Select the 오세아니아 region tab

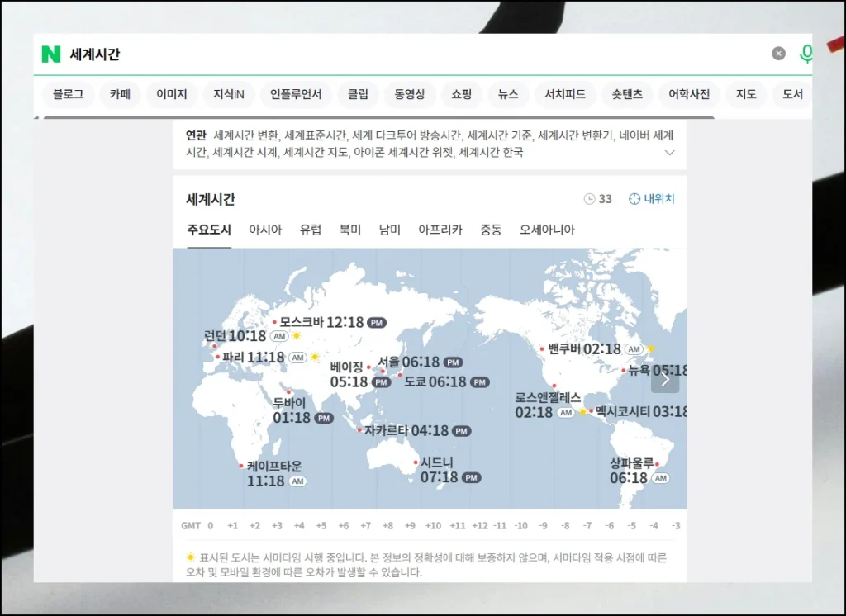547,230
